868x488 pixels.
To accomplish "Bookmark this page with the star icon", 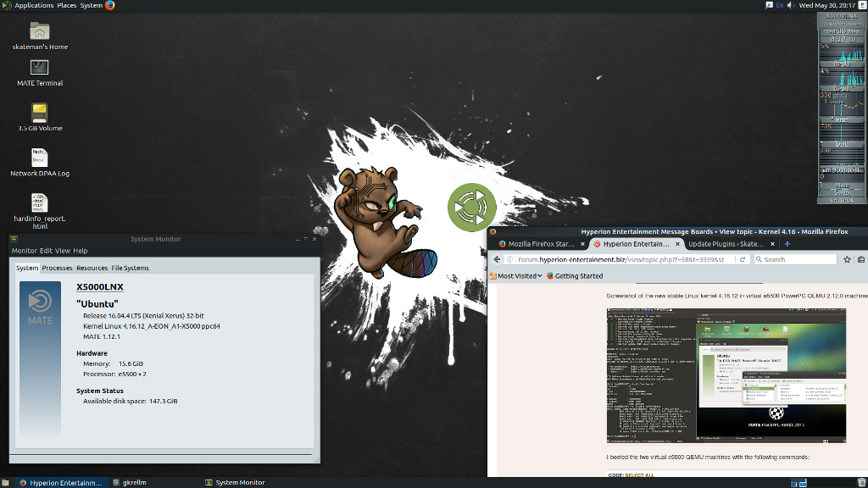I will [x=847, y=259].
